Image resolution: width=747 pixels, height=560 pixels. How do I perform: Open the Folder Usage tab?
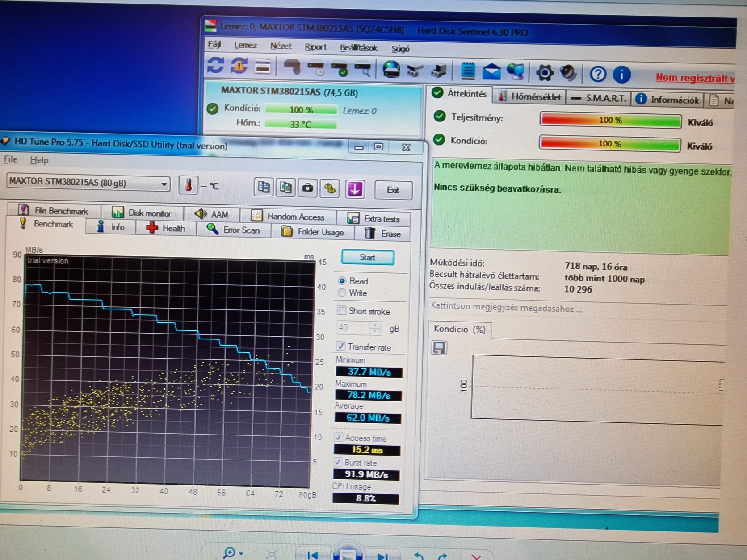click(x=313, y=231)
